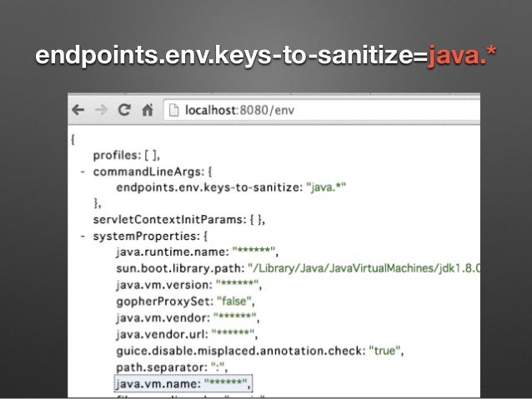The width and height of the screenshot is (532, 399).
Task: Click the systemProperties key label
Action: (x=145, y=236)
